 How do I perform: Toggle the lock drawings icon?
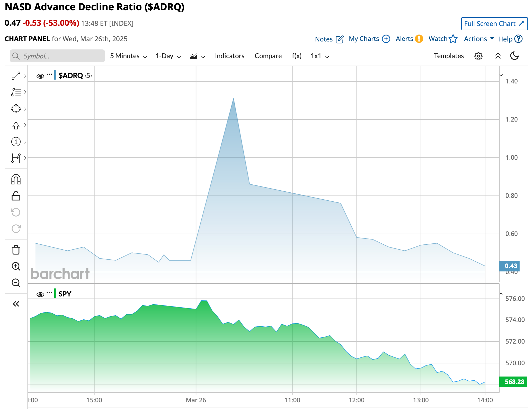pyautogui.click(x=16, y=196)
